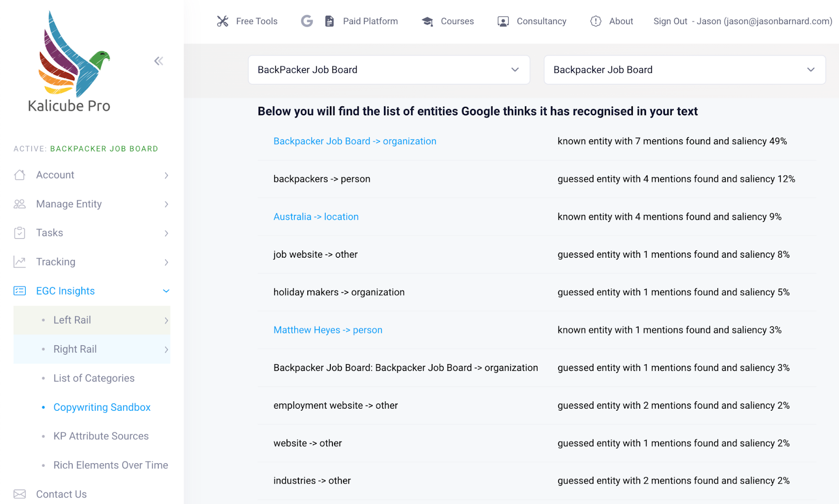Click the Tracking chart icon
This screenshot has width=839, height=504.
(20, 262)
